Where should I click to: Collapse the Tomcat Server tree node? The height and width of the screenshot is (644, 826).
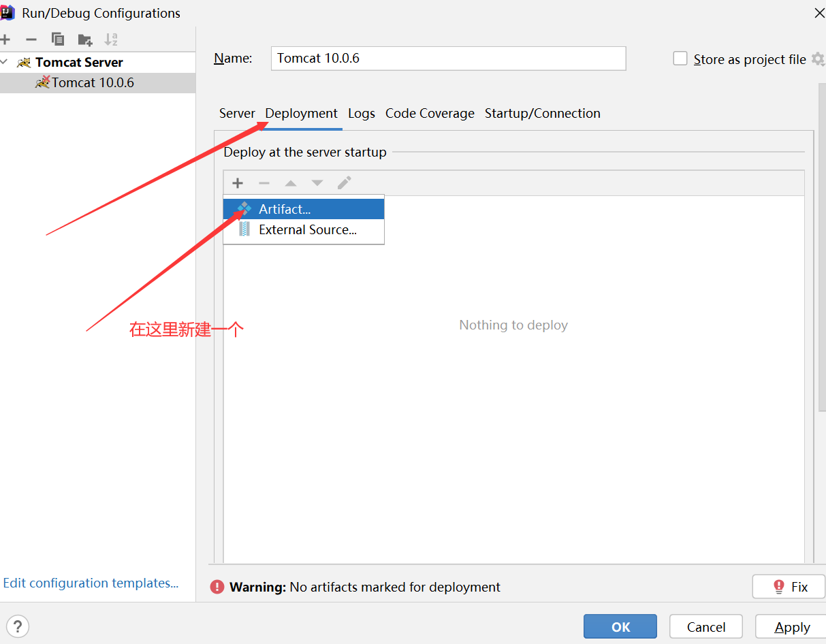point(4,62)
